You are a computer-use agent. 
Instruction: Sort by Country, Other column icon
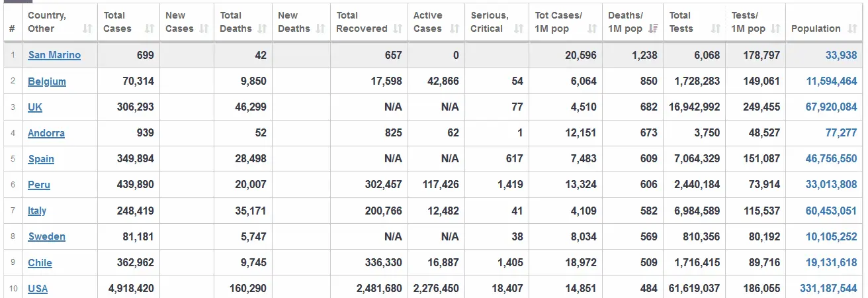[x=87, y=28]
